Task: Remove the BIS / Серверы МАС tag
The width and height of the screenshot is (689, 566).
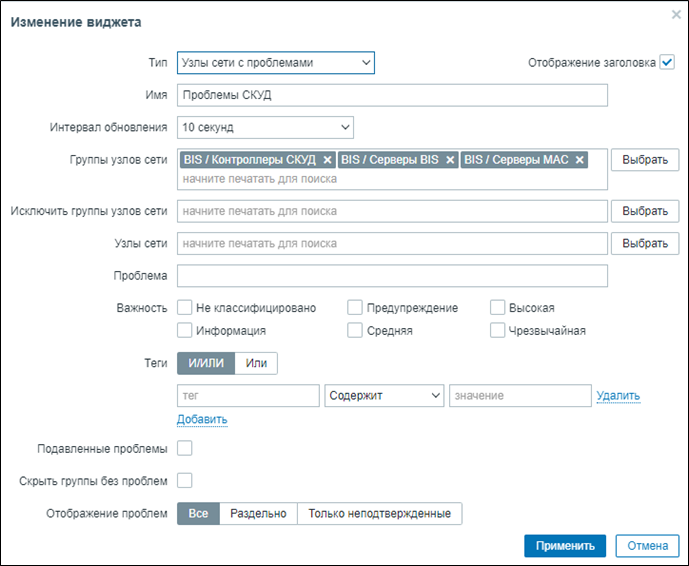Action: pos(579,160)
